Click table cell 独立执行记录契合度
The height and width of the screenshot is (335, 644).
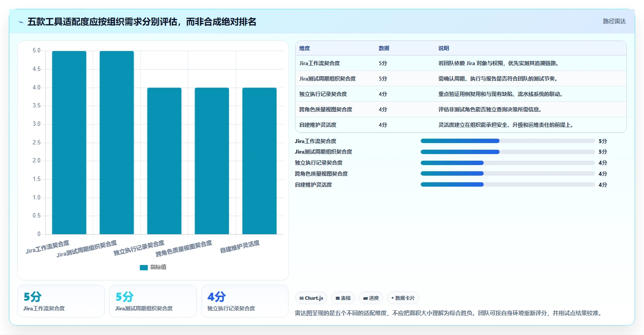click(323, 94)
